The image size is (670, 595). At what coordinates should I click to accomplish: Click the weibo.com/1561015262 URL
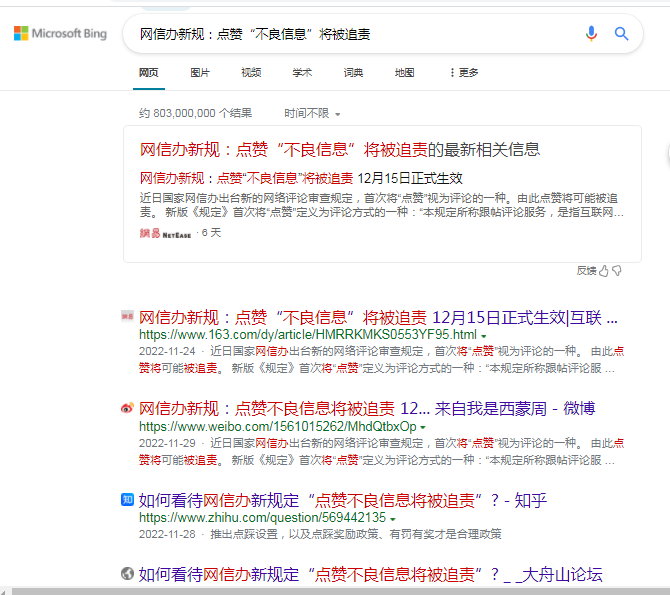coord(278,427)
